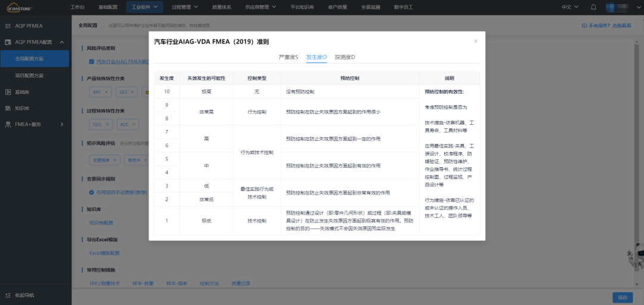Click the assistant robot mascot
Viewport: 644px width, 305px height.
click(637, 255)
